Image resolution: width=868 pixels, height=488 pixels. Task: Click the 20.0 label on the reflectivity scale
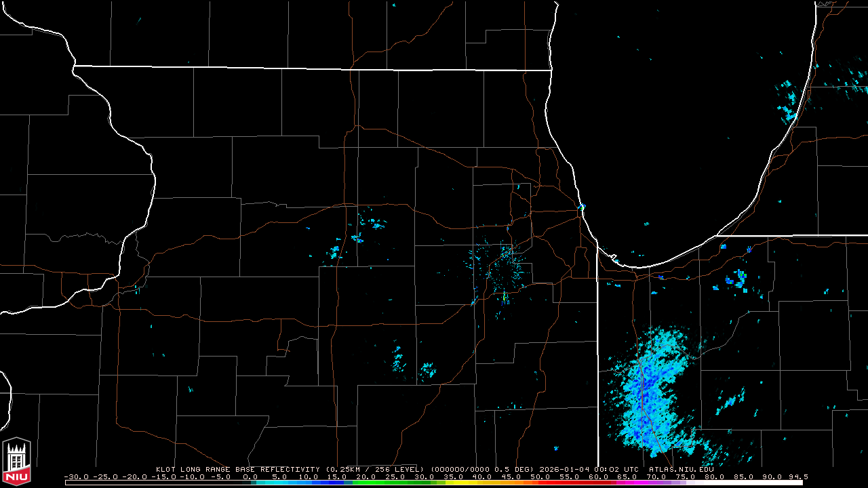[366, 477]
